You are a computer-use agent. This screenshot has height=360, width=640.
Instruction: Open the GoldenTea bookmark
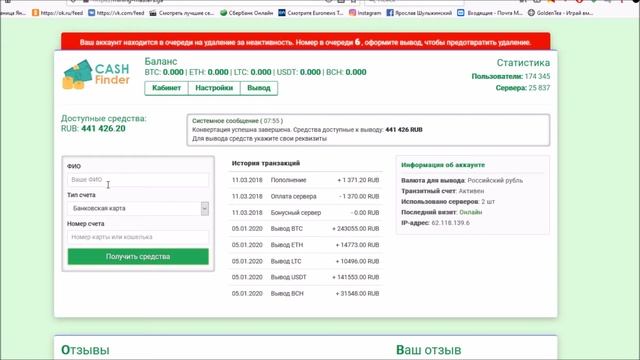560,13
